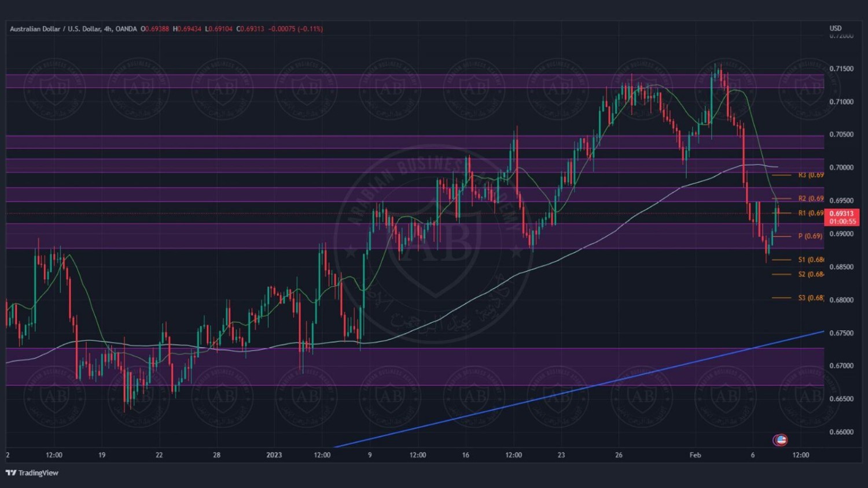Click the Feb label on time axis

695,455
